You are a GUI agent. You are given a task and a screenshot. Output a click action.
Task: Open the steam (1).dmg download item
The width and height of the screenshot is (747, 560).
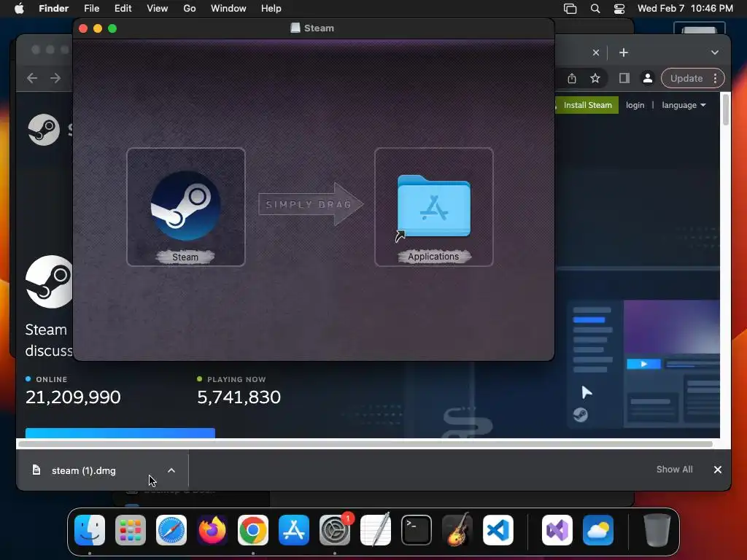click(x=84, y=470)
